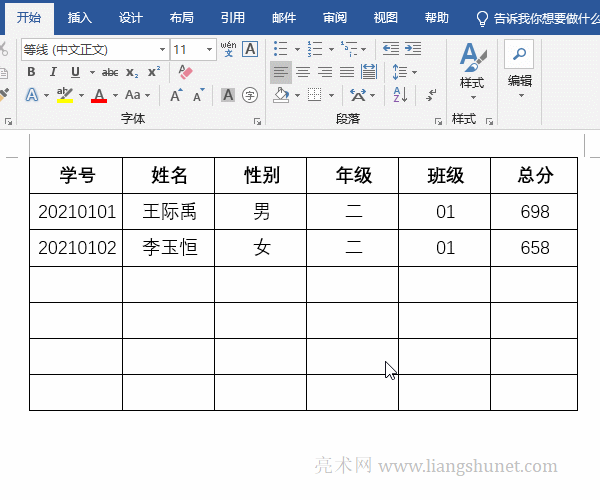Toggle bold formatting
The image size is (600, 500).
pyautogui.click(x=31, y=72)
